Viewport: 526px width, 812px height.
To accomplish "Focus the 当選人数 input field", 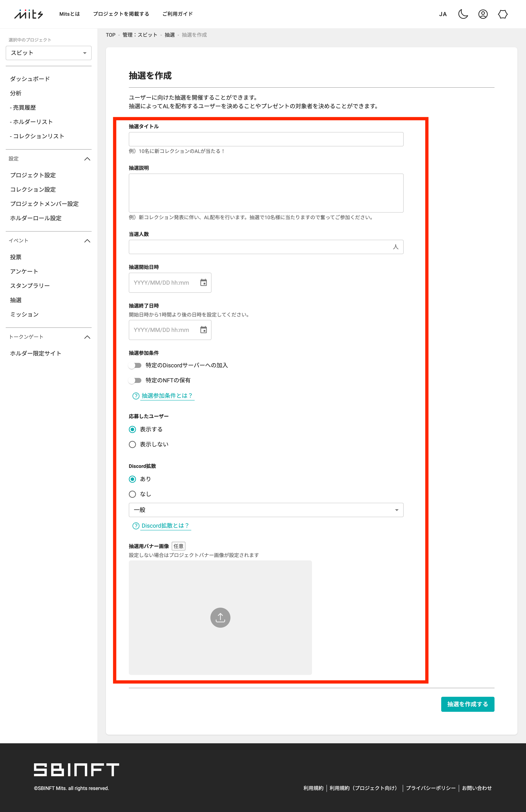I will [x=266, y=247].
